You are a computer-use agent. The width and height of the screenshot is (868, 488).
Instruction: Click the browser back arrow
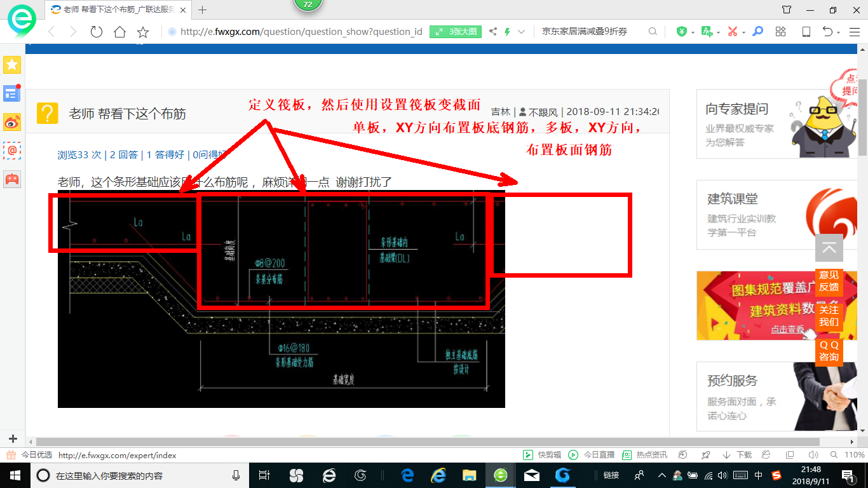(52, 32)
